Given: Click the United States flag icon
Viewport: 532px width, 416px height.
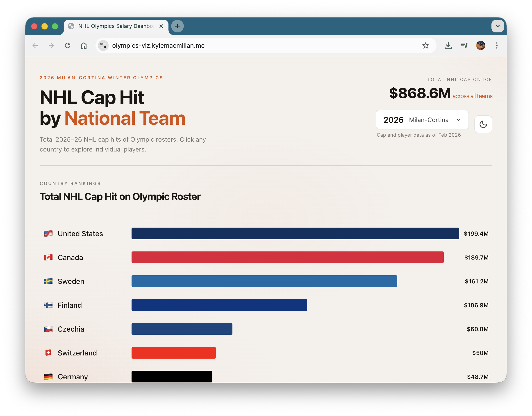Looking at the screenshot, I should pyautogui.click(x=48, y=233).
